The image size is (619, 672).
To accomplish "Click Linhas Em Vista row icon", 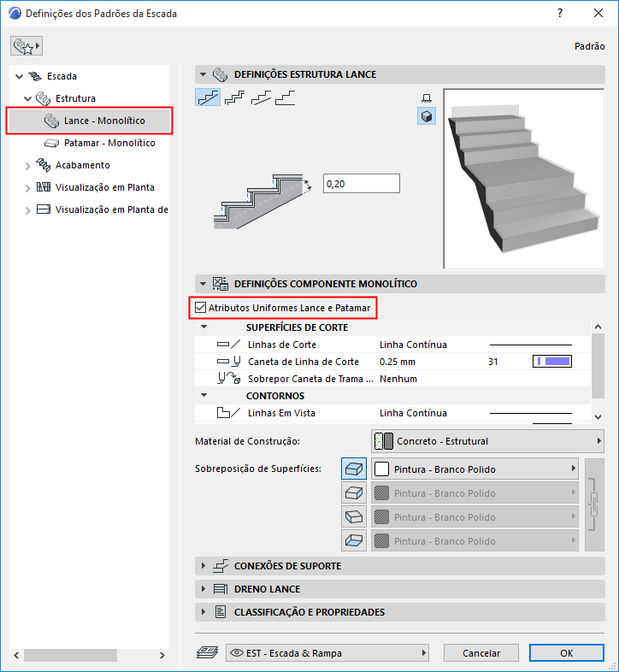I will tap(229, 413).
